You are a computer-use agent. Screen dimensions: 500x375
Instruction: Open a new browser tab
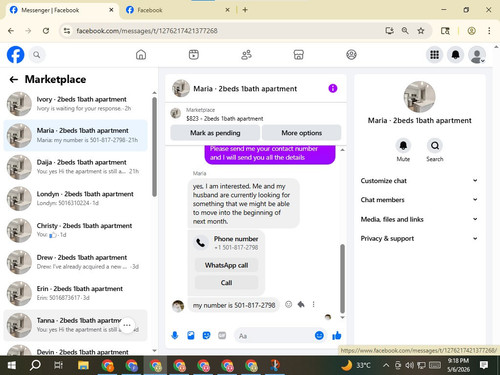point(245,10)
